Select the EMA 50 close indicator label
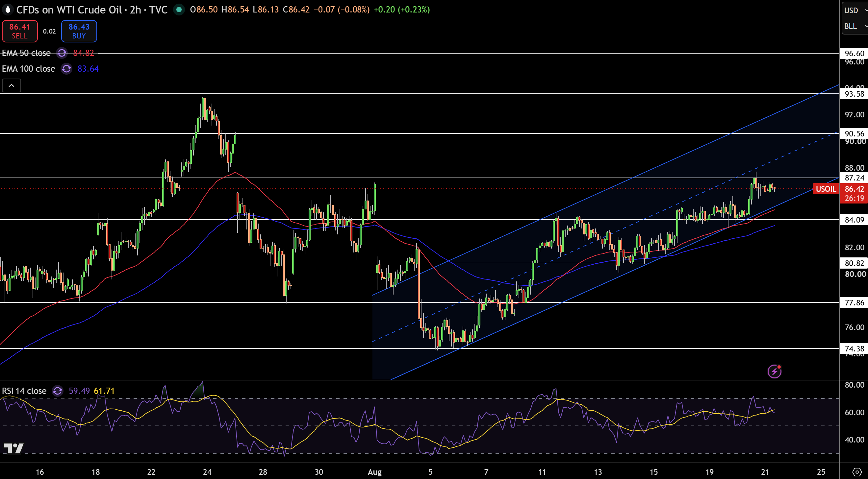The image size is (868, 479). point(26,53)
